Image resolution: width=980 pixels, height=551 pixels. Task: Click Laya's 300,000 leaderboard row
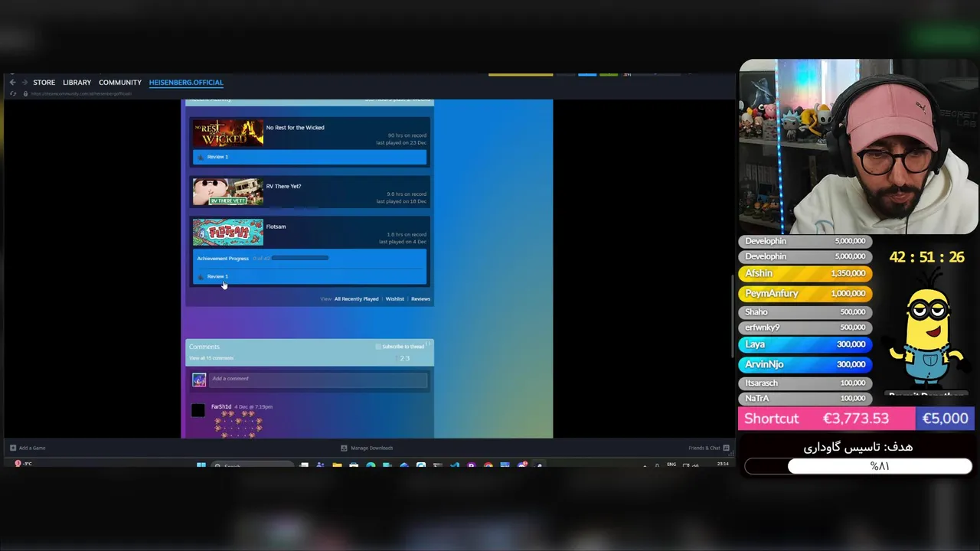(x=805, y=344)
